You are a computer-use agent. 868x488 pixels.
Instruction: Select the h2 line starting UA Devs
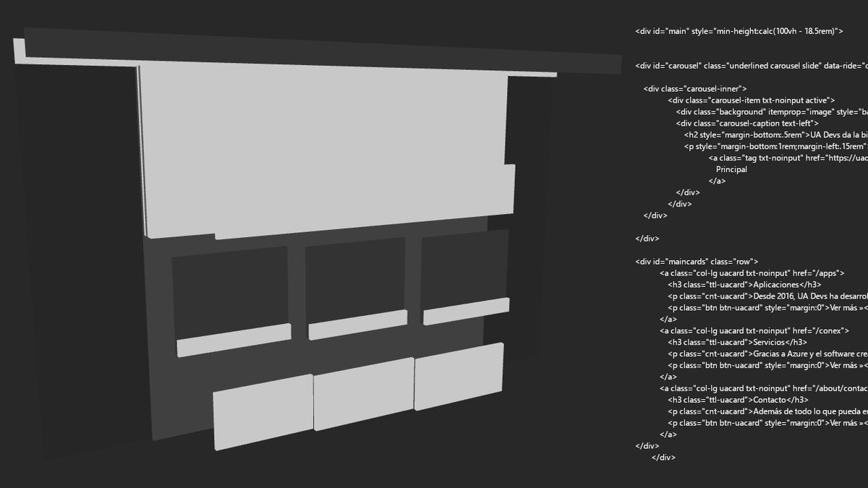(776, 135)
